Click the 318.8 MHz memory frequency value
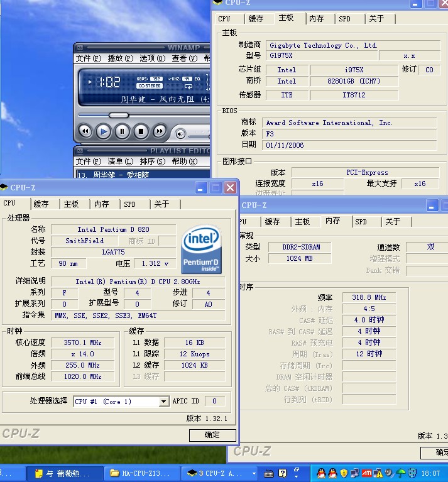448x482 pixels. [x=369, y=297]
